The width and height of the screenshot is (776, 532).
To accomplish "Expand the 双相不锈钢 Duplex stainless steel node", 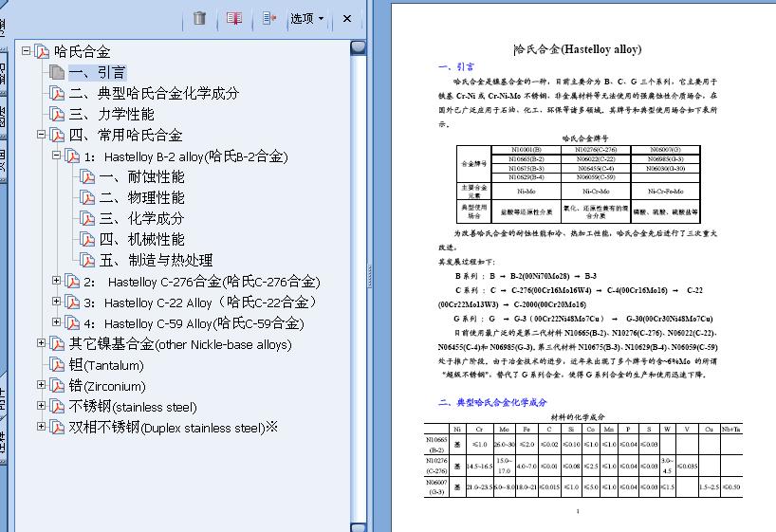I will pos(42,427).
